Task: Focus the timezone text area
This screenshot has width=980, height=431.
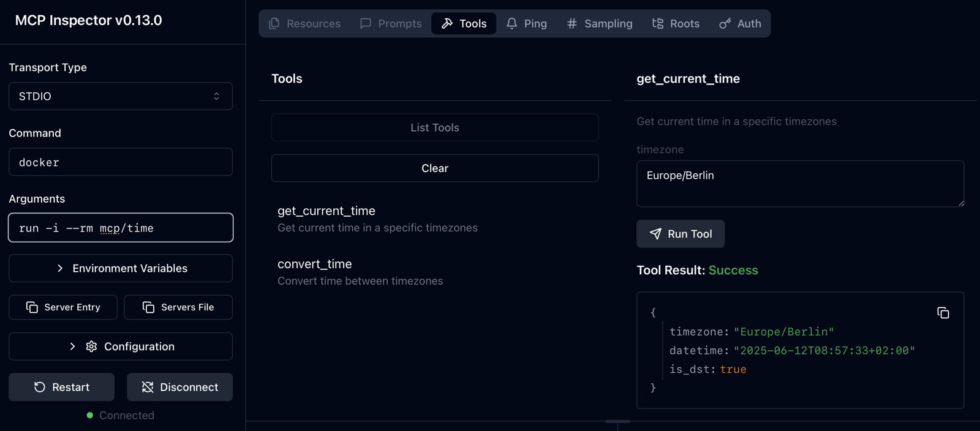Action: pos(799,184)
